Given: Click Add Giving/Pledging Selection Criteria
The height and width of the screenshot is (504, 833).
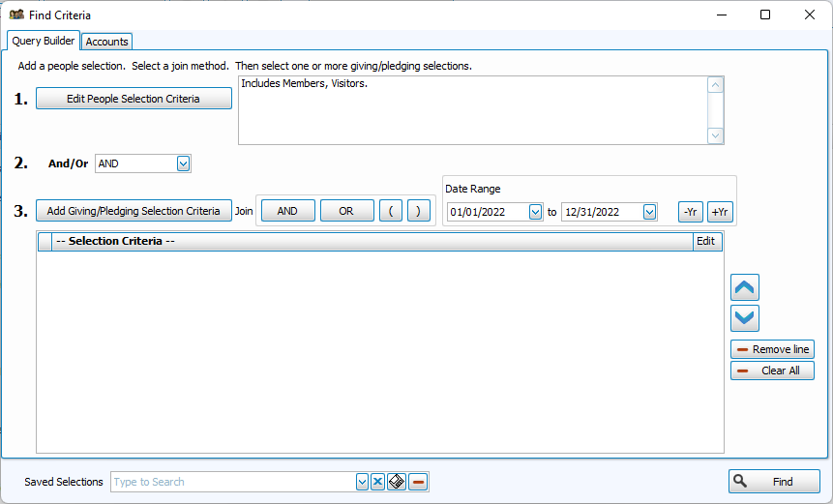Looking at the screenshot, I should [x=134, y=211].
